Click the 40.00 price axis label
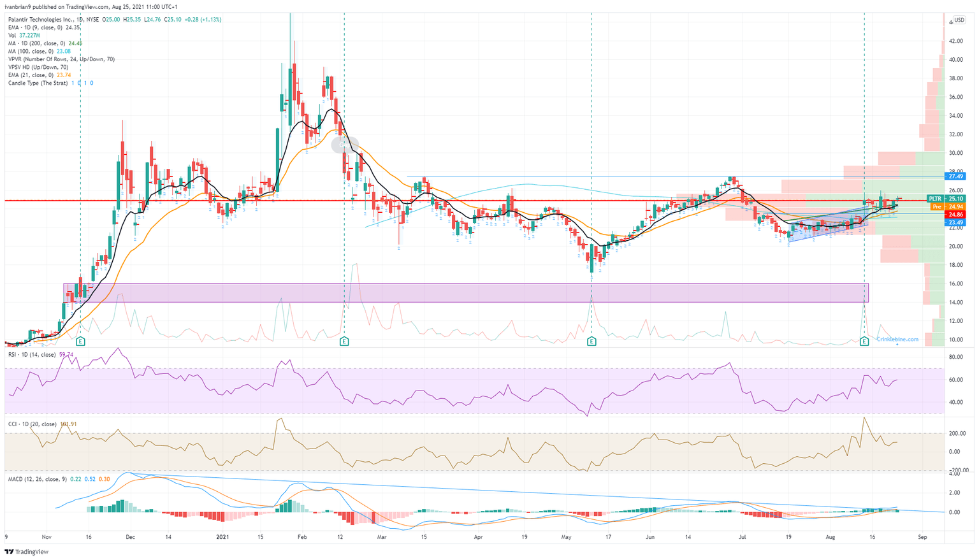This screenshot has height=560, width=979. tap(955, 60)
